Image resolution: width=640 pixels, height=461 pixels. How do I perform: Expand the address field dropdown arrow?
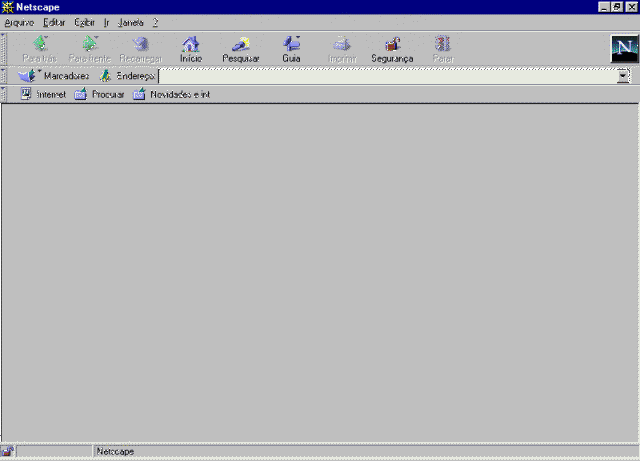tap(623, 76)
